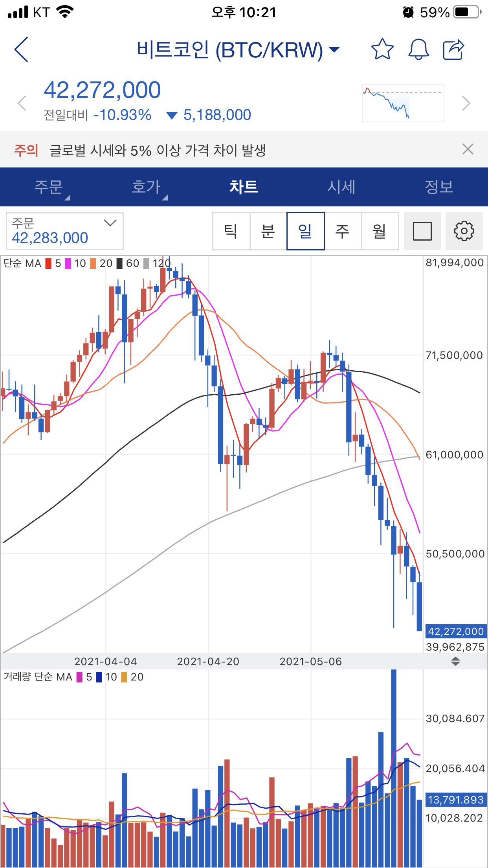The image size is (488, 868).
Task: Switch chart interval to 분 (minute)
Action: click(x=268, y=231)
